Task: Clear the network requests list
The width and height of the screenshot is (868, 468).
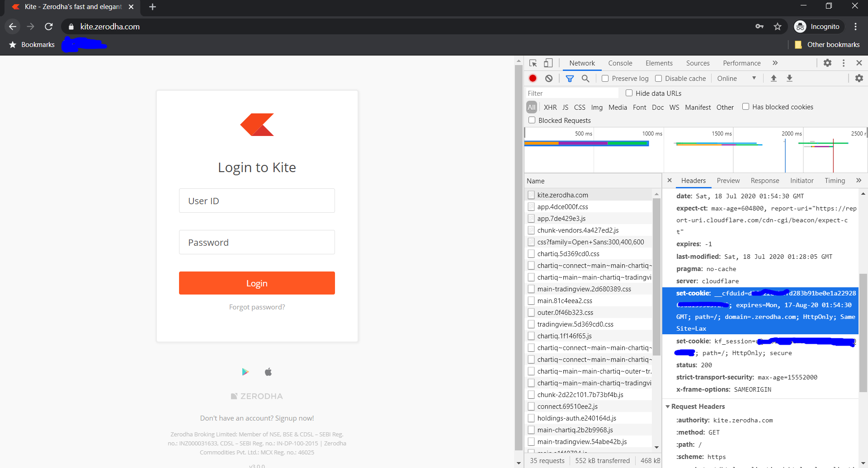Action: (x=549, y=78)
